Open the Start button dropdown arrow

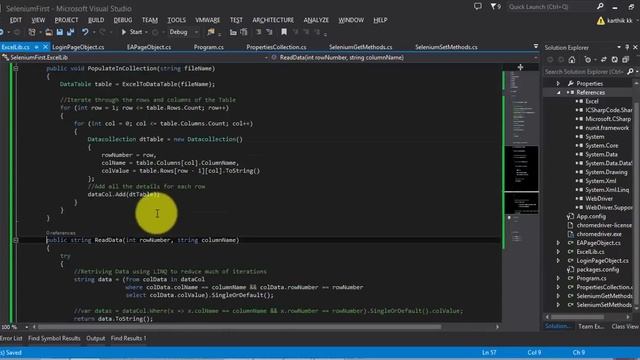[x=146, y=32]
